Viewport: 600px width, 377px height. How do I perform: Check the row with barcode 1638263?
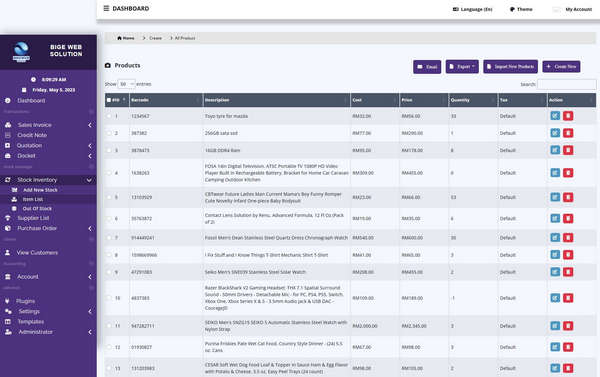click(109, 173)
